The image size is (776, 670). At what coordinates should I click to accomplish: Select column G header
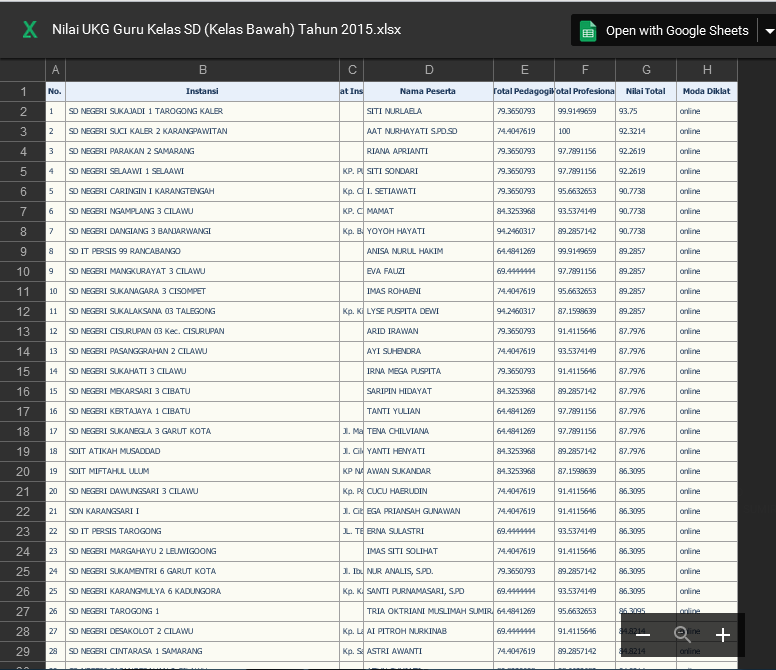tap(646, 70)
